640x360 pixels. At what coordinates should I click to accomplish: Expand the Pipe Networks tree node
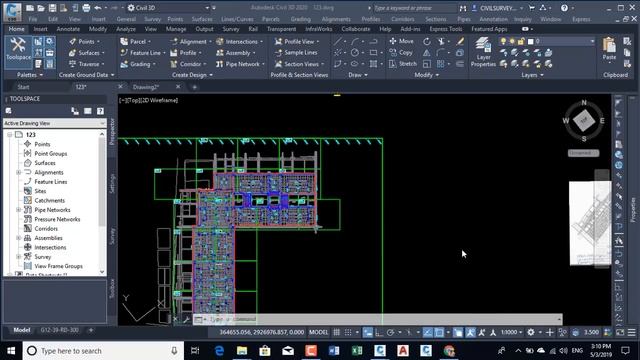click(18, 210)
